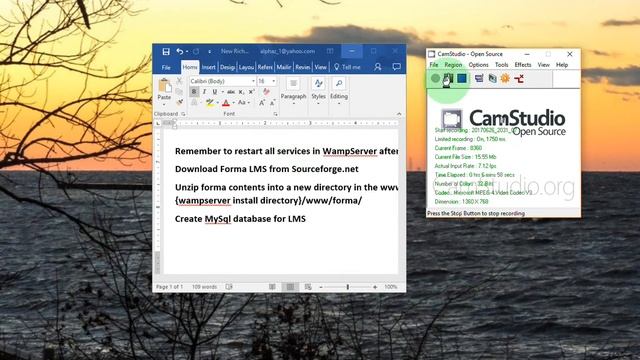
Task: Switch to Read Mode view
Action: pos(272,287)
